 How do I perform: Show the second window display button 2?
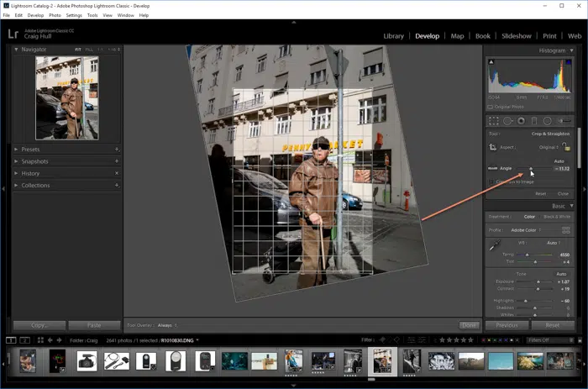coord(24,340)
